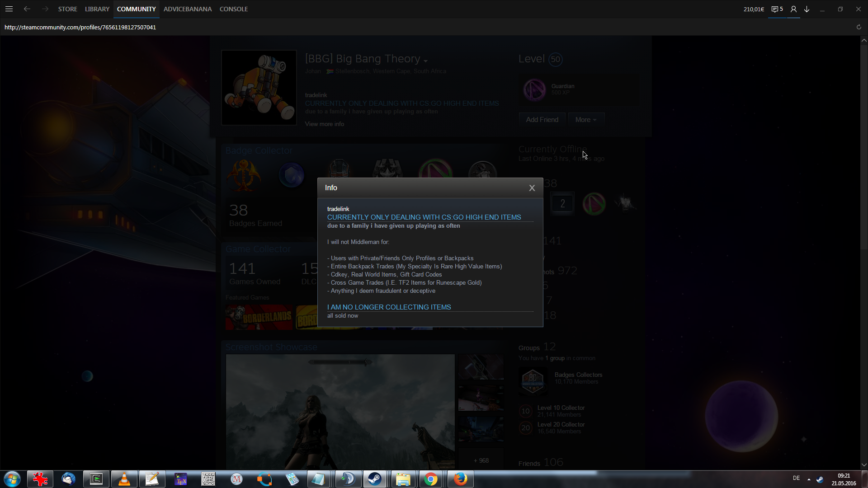This screenshot has width=868, height=488.
Task: Open File Explorer folder from taskbar
Action: 403,479
